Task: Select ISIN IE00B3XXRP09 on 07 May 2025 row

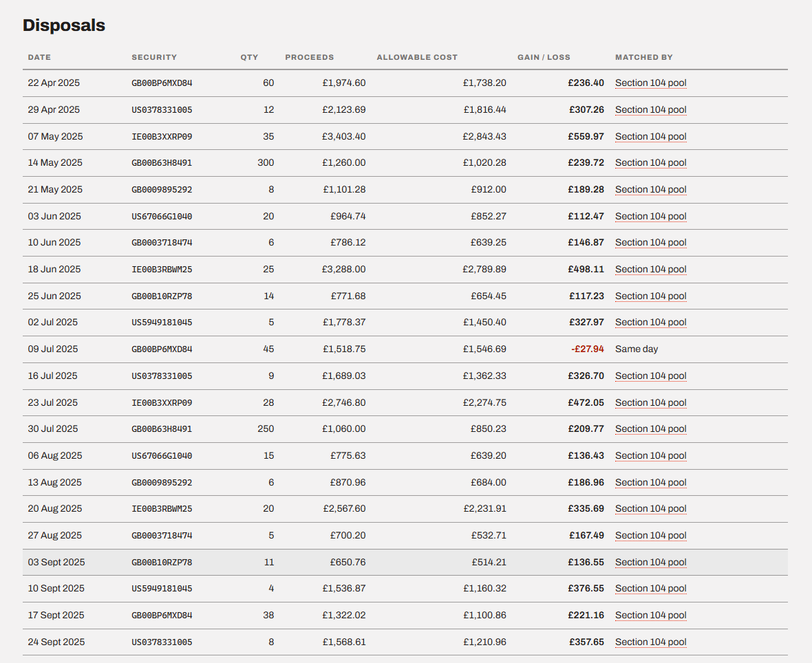Action: point(162,137)
